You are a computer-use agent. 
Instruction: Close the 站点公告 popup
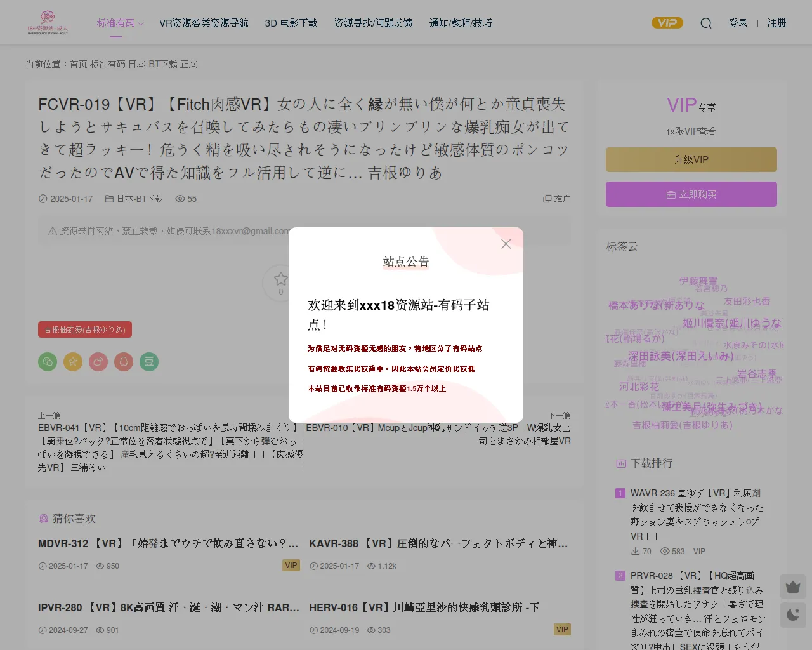click(x=506, y=244)
